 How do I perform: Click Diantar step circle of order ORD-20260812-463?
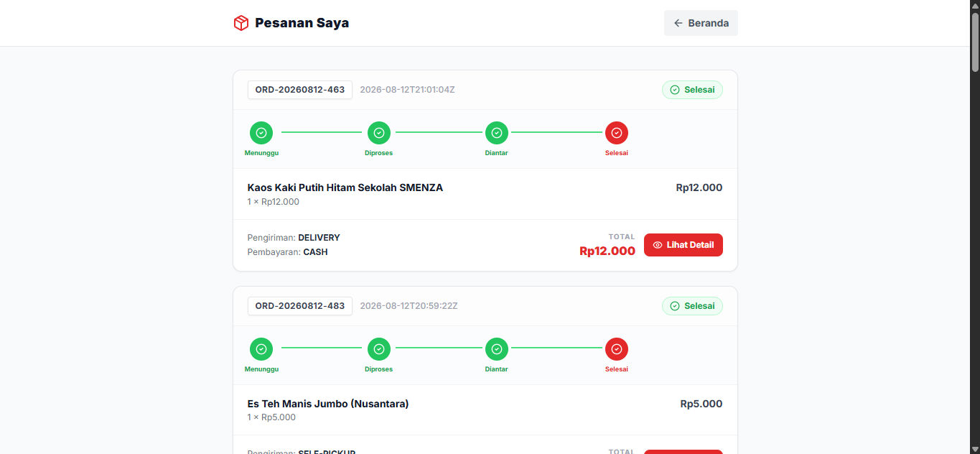coord(497,133)
